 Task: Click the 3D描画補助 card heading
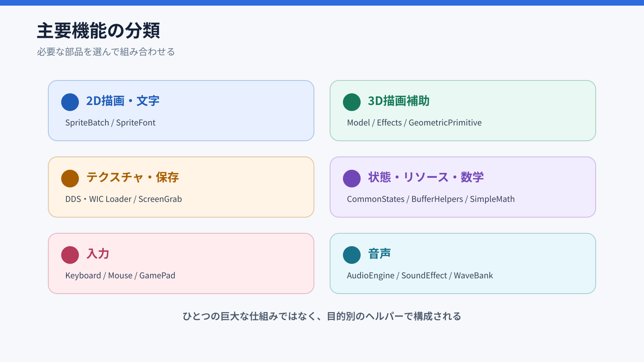[398, 101]
